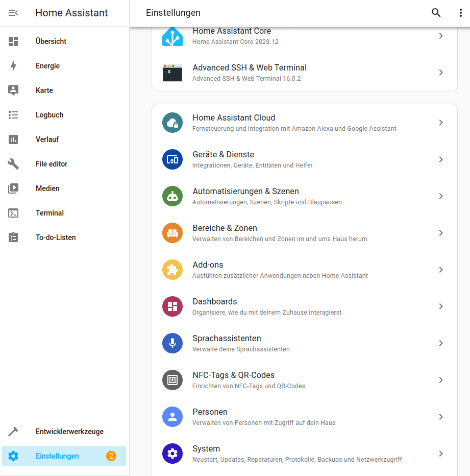Click the System gear icon
Image resolution: width=470 pixels, height=476 pixels.
[172, 454]
